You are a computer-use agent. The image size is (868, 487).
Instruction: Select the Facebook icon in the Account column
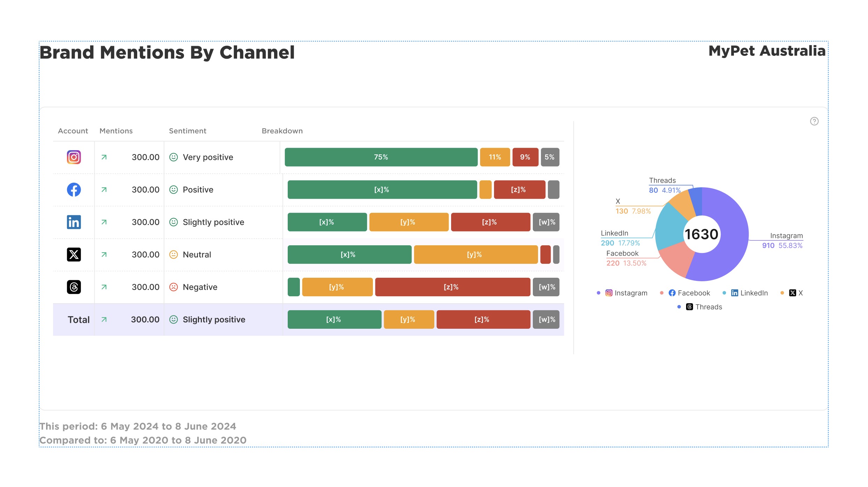click(73, 190)
